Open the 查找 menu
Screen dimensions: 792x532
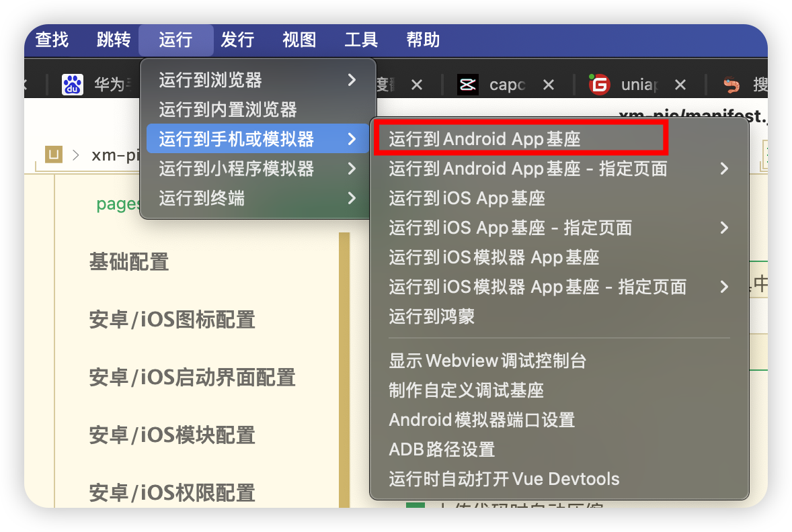(52, 40)
